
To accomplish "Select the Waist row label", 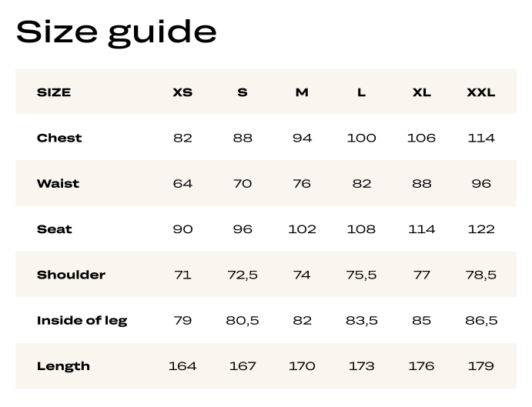I will 58,183.
